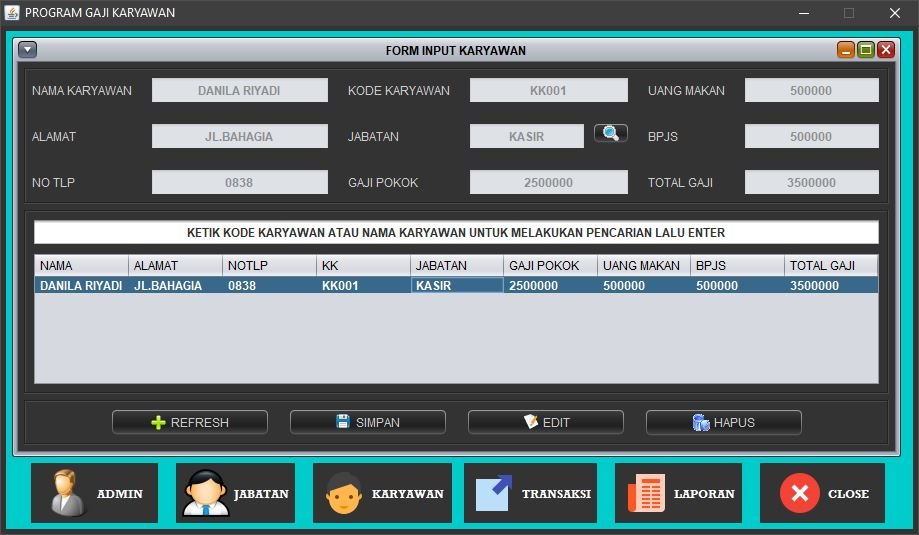Viewport: 919px width, 535px height.
Task: Open the Laporan report section
Action: (x=678, y=493)
